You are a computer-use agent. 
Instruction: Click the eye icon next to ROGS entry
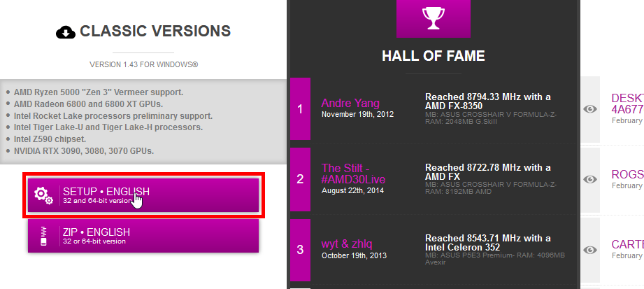click(590, 180)
